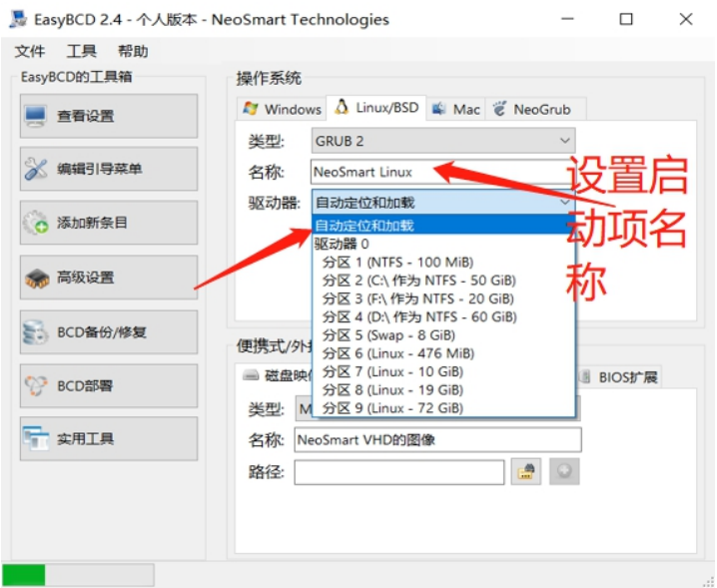Click the greyed add entry plus icon
The image size is (717, 588).
pyautogui.click(x=564, y=471)
